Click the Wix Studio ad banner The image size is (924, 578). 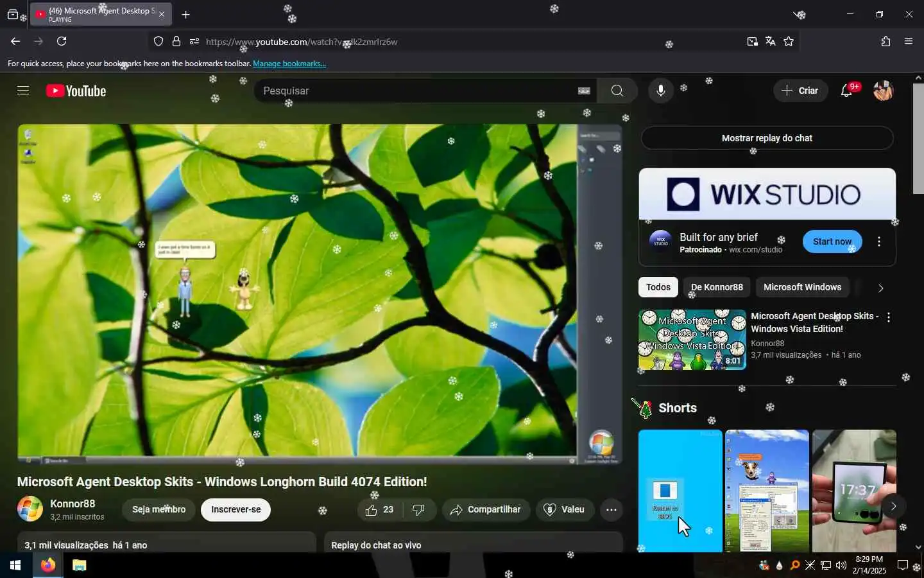[767, 194]
